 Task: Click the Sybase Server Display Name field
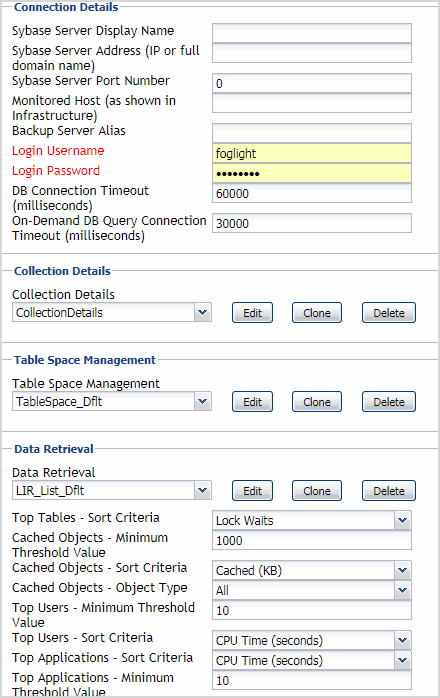pos(312,33)
